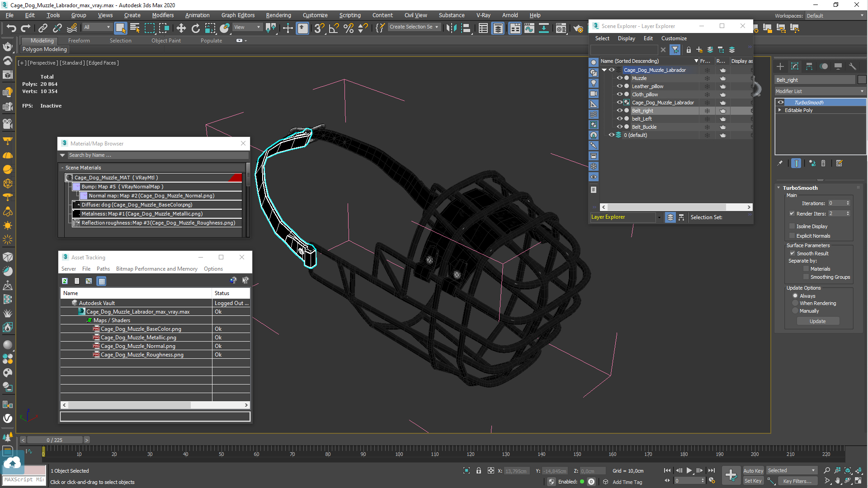Open the selection filter All dropdown
868x488 pixels.
[x=97, y=27]
